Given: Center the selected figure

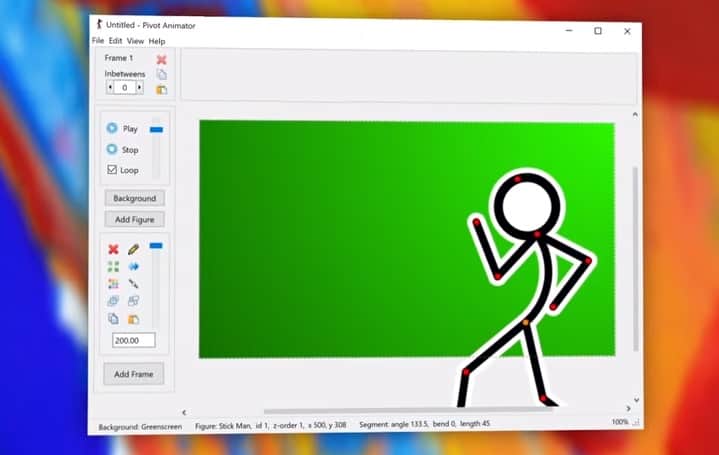Looking at the screenshot, I should click(x=113, y=266).
